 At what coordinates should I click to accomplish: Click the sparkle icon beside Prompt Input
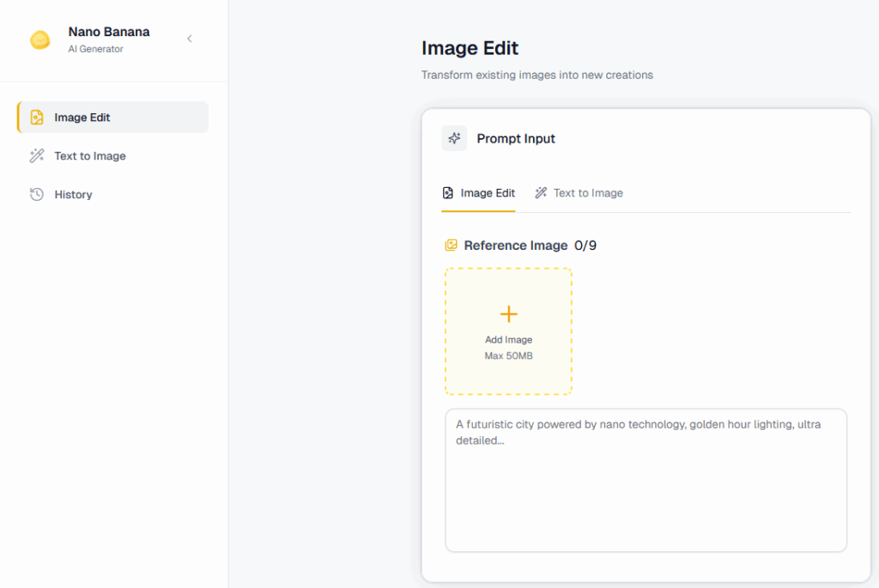[454, 138]
